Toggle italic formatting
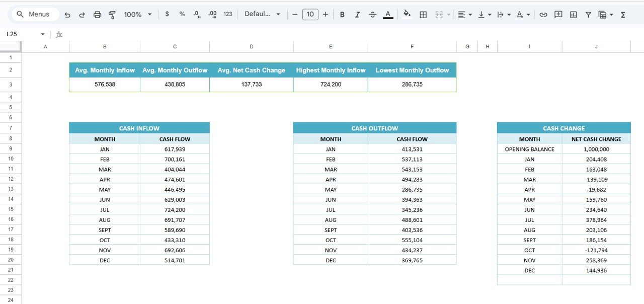644x304 pixels. (x=357, y=15)
